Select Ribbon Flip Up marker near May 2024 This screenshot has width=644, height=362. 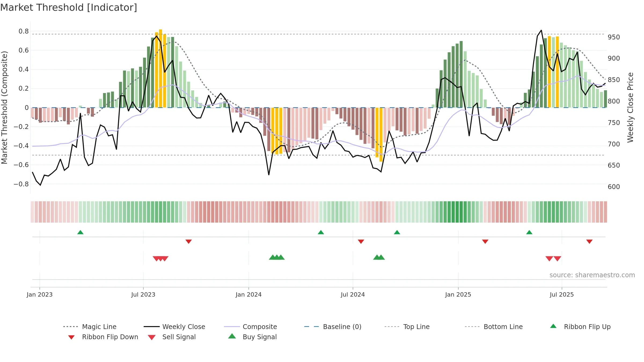click(x=321, y=232)
